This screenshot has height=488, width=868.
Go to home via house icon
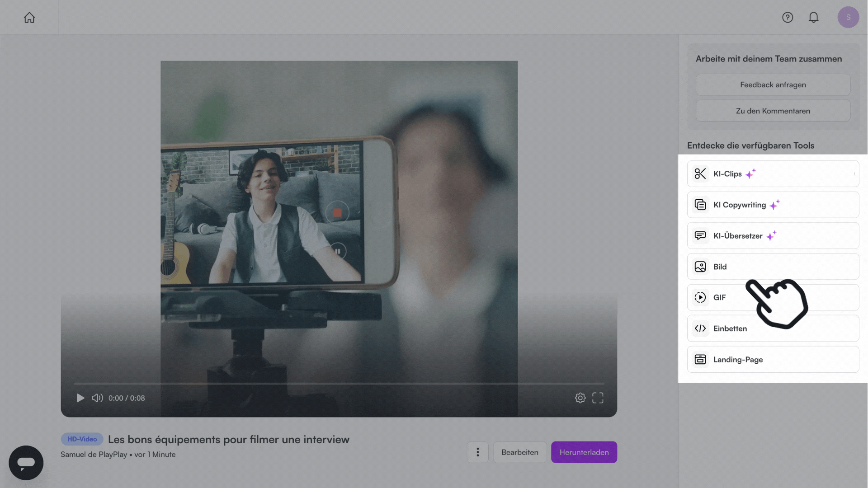[x=29, y=18]
